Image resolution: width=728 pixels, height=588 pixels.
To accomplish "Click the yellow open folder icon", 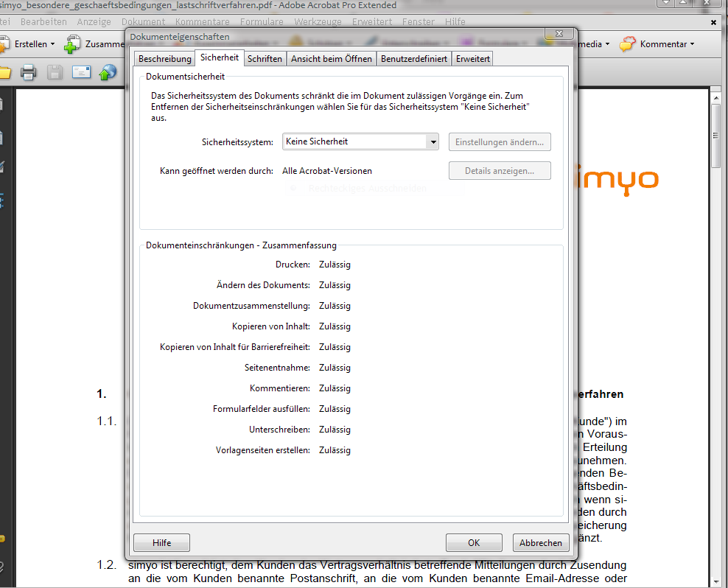I will click(x=4, y=73).
